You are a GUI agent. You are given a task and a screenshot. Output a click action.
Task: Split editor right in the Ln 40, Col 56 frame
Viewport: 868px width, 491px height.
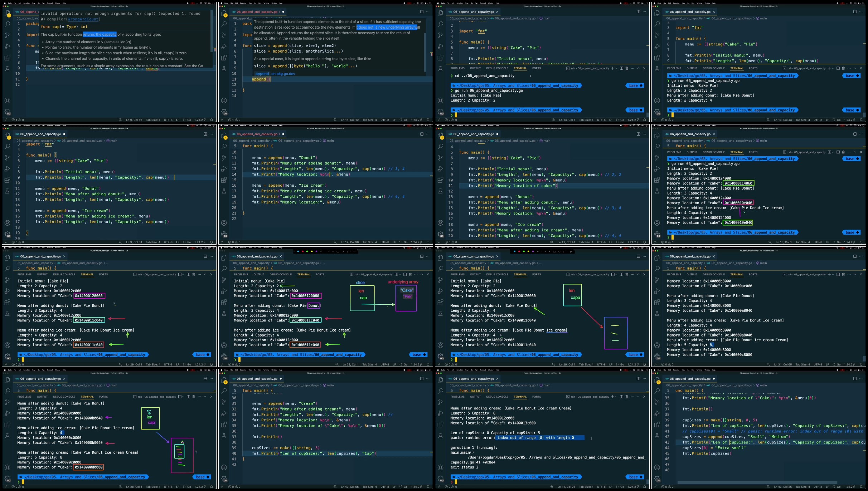[x=422, y=378]
